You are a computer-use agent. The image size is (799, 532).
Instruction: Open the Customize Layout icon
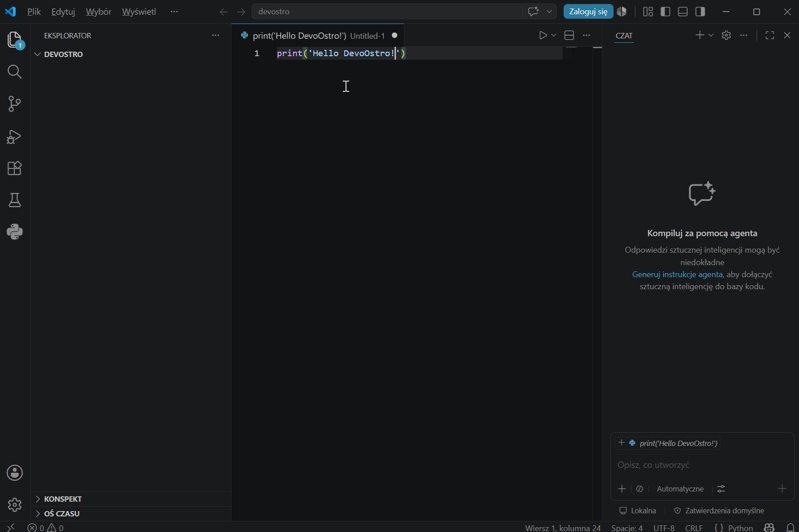(648, 12)
